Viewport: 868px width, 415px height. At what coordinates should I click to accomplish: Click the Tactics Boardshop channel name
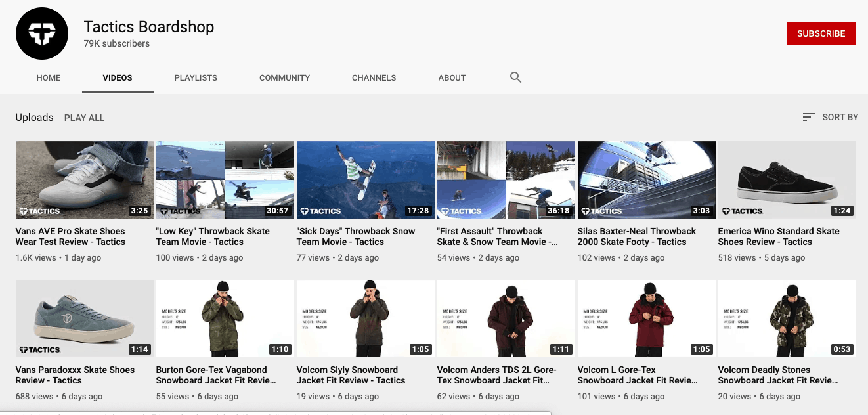[149, 27]
